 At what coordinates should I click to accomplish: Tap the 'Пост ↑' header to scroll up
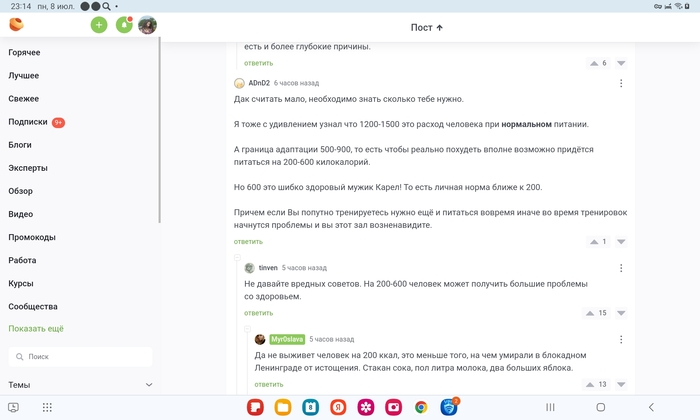[x=427, y=28]
